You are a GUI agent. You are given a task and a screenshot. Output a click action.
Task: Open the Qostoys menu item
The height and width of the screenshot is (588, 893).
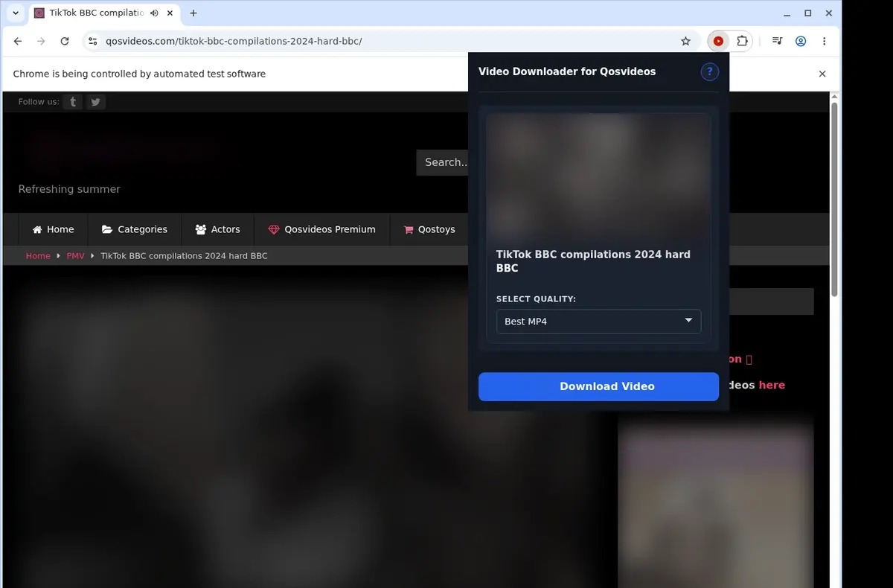point(429,229)
